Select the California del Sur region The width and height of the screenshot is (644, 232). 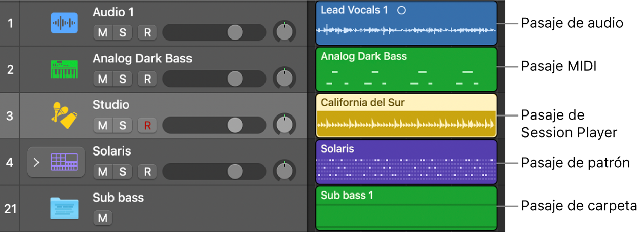pos(405,115)
